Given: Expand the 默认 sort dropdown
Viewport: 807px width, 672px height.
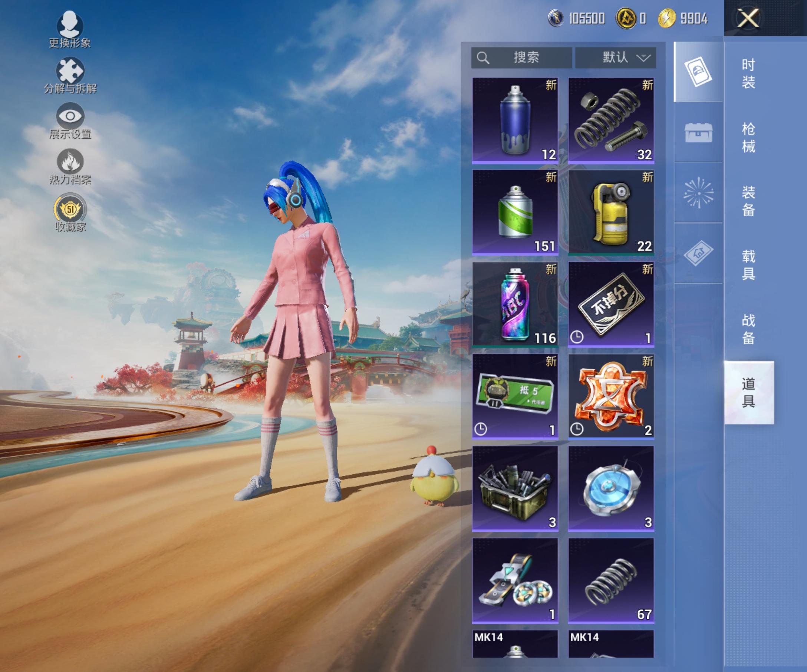Looking at the screenshot, I should coord(615,57).
